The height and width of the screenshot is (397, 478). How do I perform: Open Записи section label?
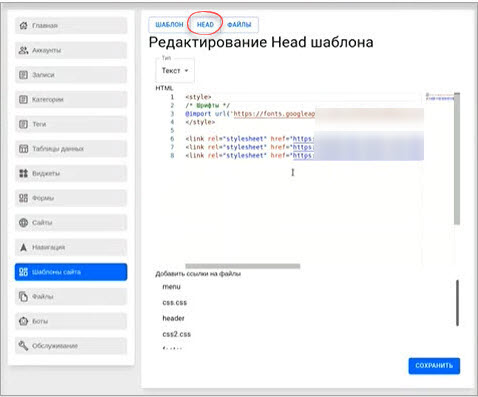[x=43, y=75]
